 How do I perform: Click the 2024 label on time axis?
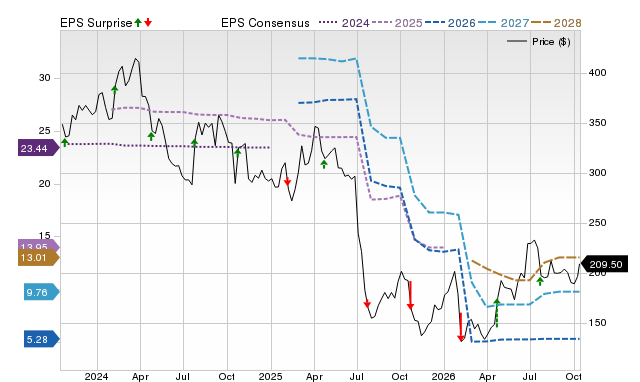[97, 376]
